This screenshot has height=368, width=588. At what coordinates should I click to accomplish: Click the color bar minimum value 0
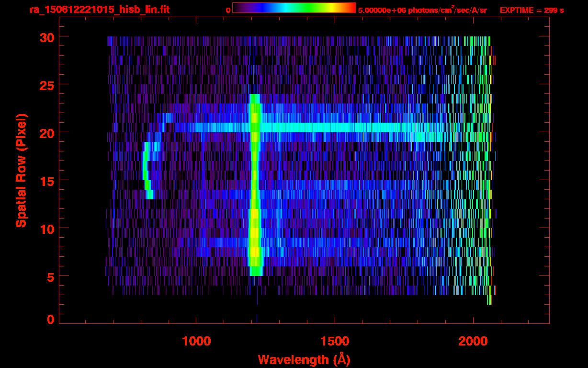click(228, 10)
